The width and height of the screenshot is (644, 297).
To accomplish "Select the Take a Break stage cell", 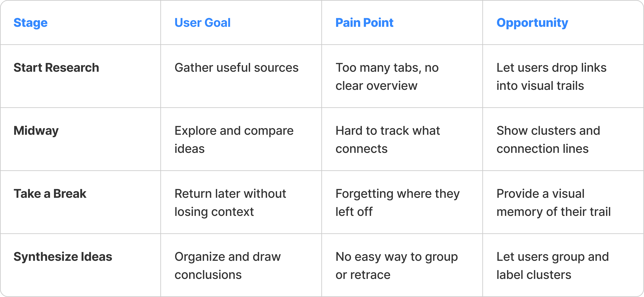I will coord(50,194).
